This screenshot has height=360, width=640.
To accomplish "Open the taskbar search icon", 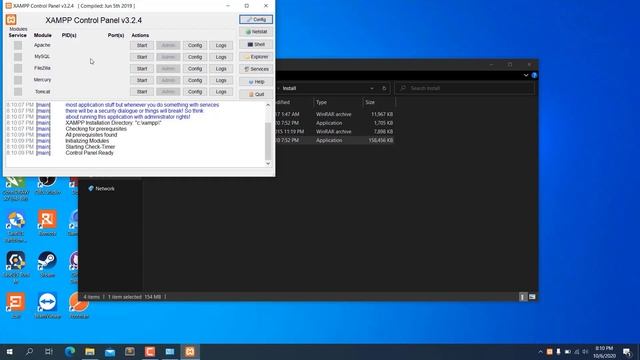I will [x=29, y=351].
